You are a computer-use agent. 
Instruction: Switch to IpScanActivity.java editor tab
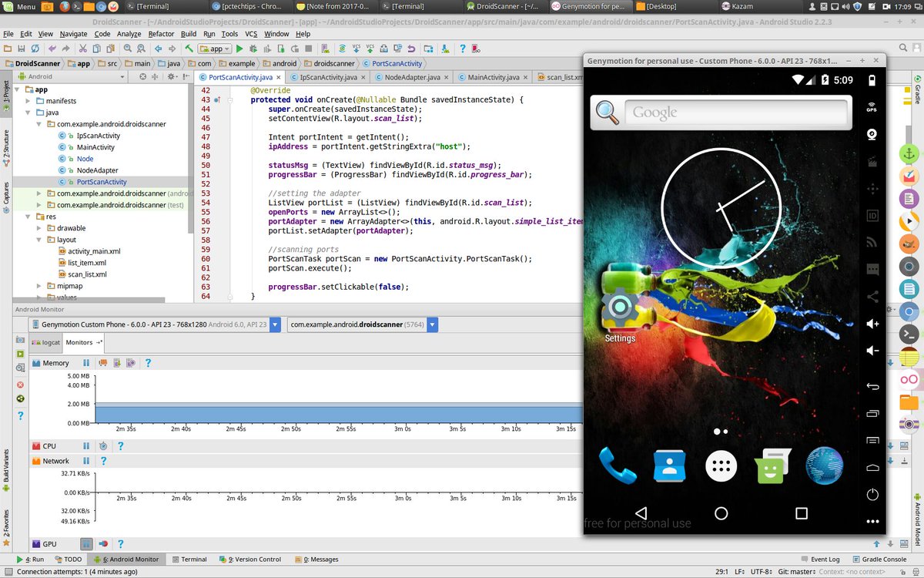coord(328,77)
